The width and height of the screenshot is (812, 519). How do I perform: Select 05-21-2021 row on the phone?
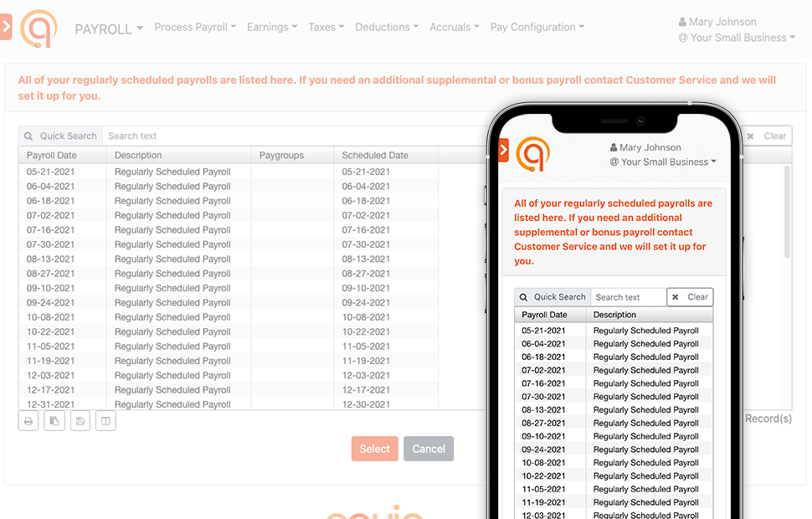click(614, 331)
